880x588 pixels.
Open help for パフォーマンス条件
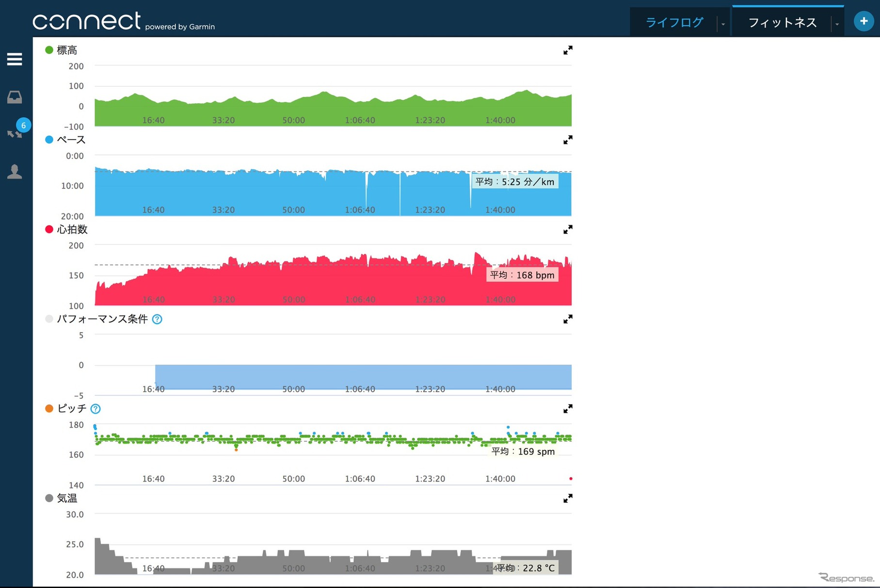click(157, 319)
